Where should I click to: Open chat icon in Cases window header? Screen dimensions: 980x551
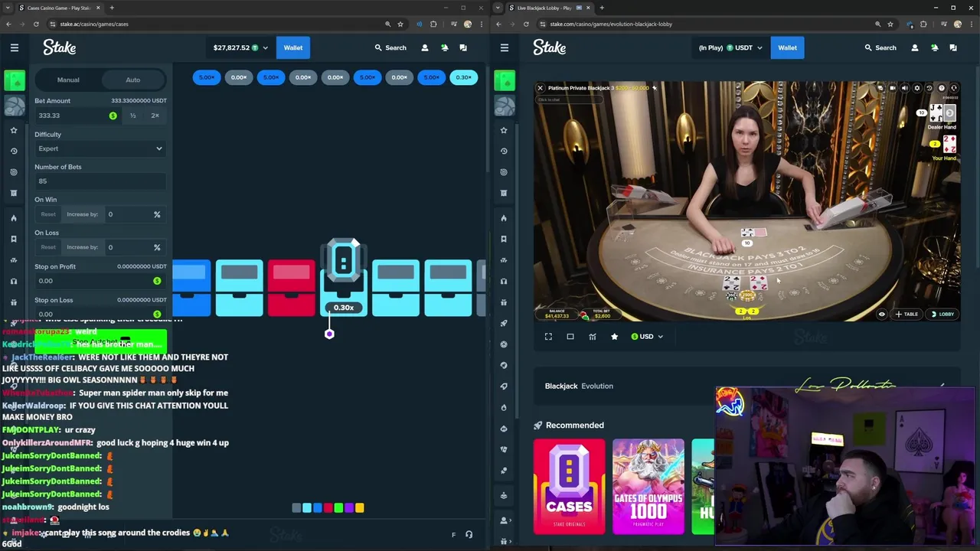pos(463,47)
